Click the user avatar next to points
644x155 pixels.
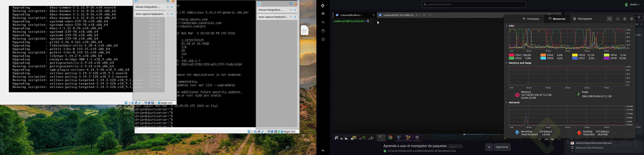[626, 5]
